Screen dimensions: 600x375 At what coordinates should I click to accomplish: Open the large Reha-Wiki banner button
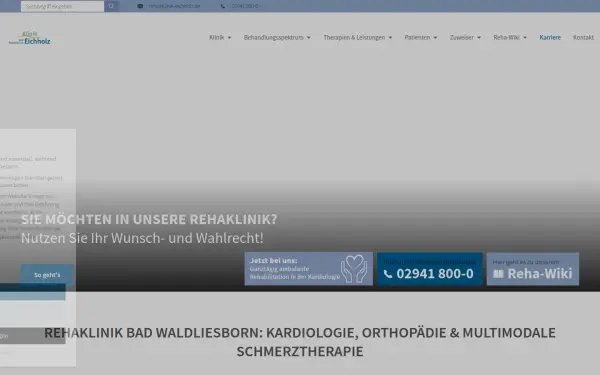coord(533,269)
